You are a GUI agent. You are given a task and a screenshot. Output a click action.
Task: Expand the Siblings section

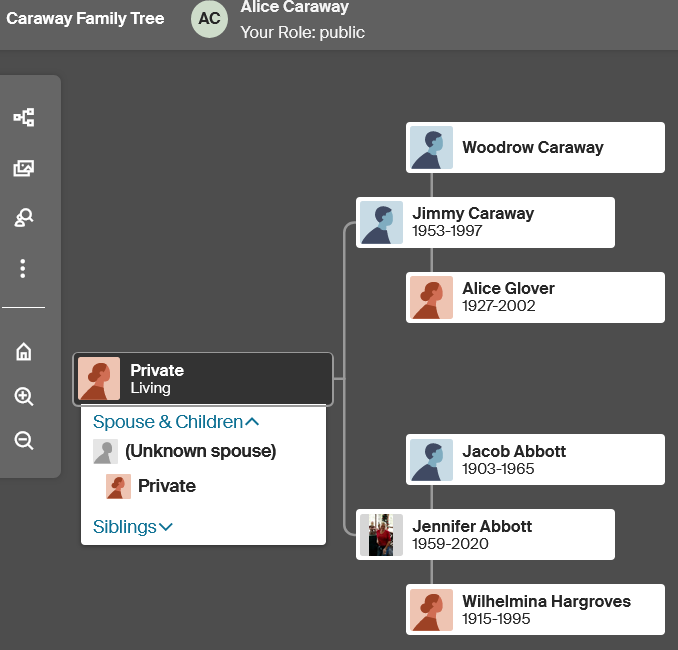pos(133,527)
